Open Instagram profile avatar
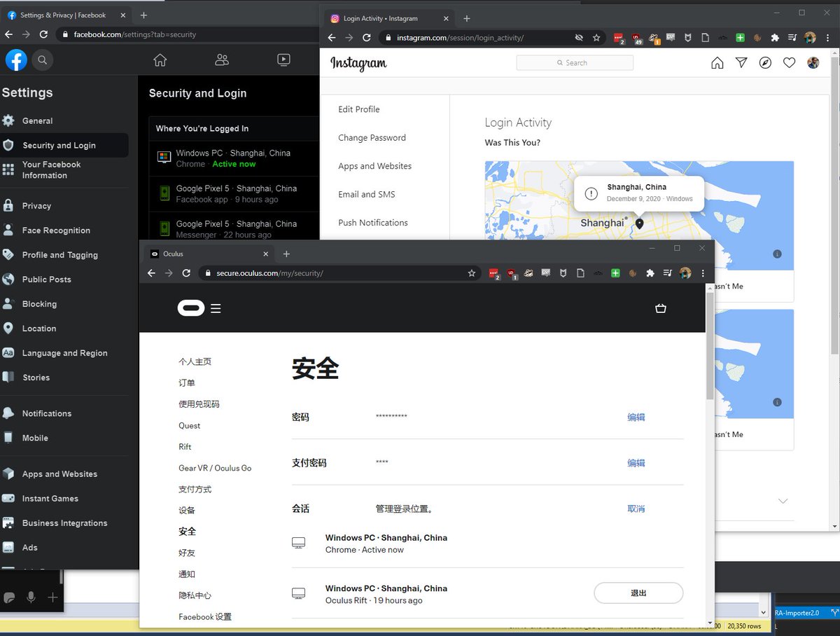Screen dimensions: 840x636 pyautogui.click(x=813, y=63)
